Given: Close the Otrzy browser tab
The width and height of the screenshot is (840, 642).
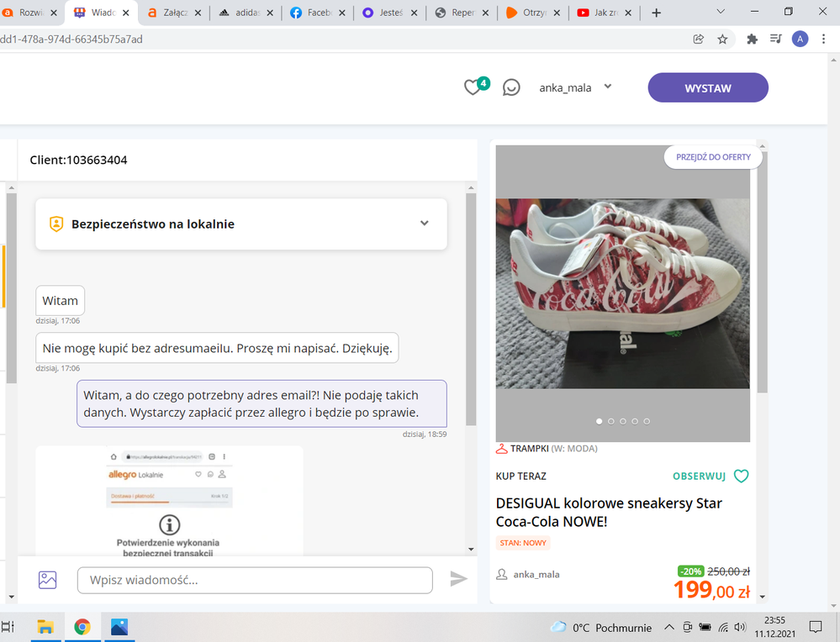Looking at the screenshot, I should coord(557,13).
